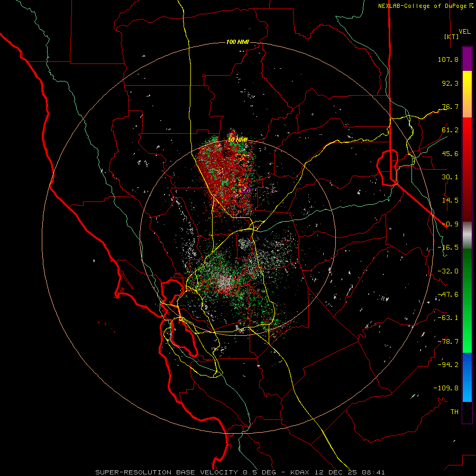Click the -32.0 scale value

[x=448, y=271]
